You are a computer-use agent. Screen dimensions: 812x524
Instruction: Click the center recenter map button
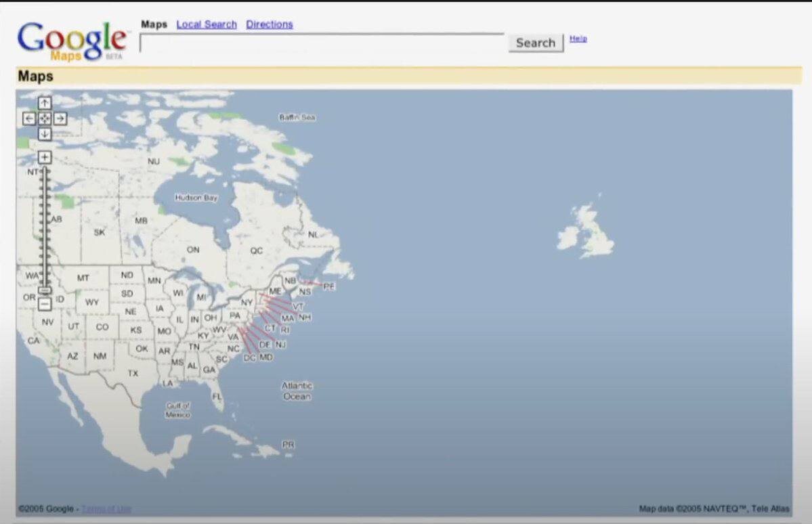click(x=45, y=118)
